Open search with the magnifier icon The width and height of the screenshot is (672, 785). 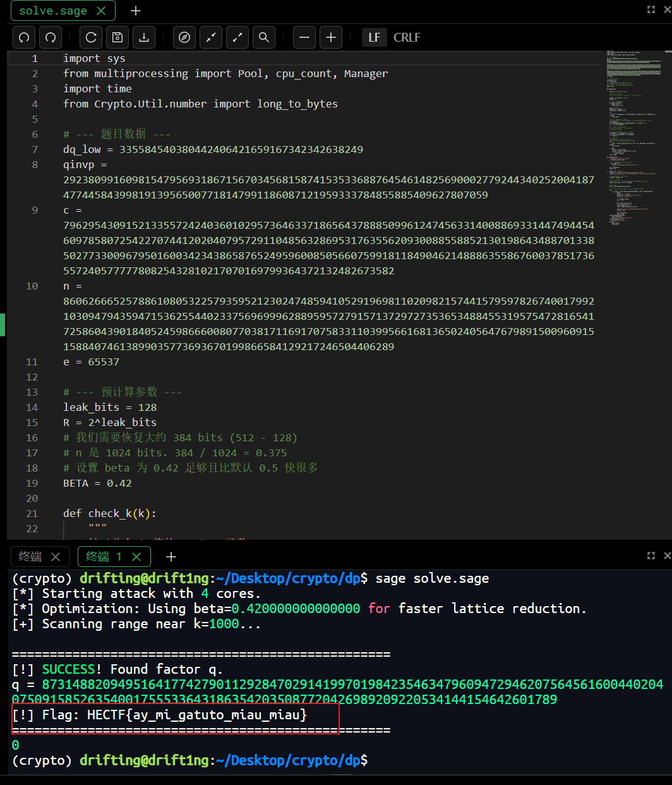(x=263, y=37)
